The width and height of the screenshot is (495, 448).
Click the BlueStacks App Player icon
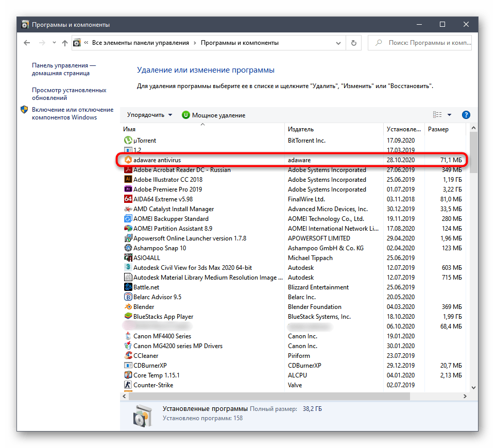coord(128,317)
